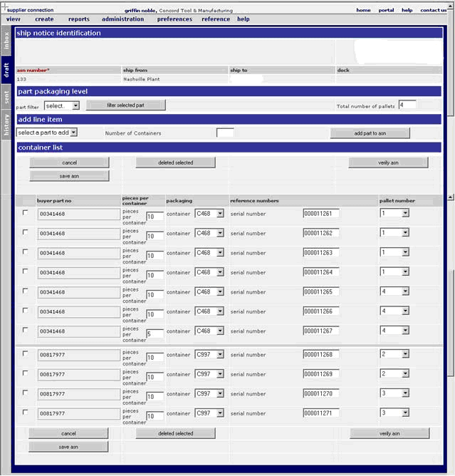
Task: Open the part filter dropdown
Action: pos(61,105)
